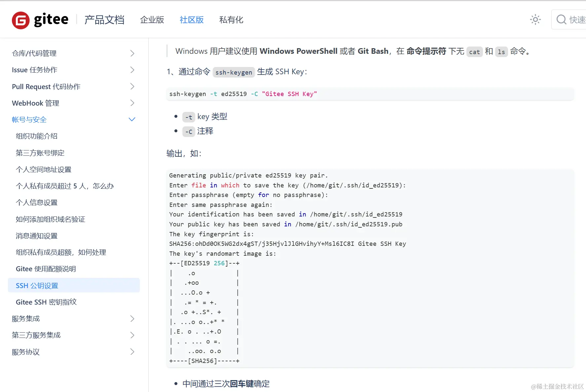Click the inline ssh-keygen code tag
The image size is (586, 392).
click(x=234, y=72)
